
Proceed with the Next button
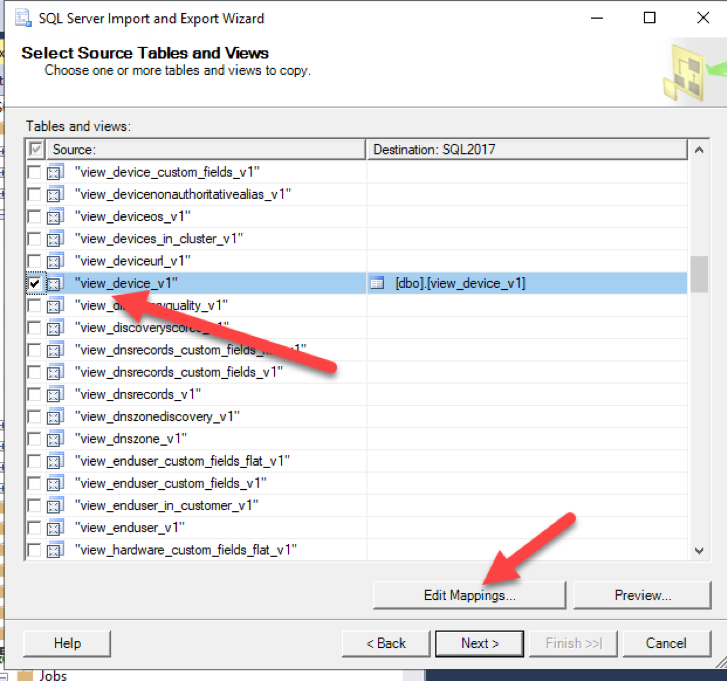(479, 643)
